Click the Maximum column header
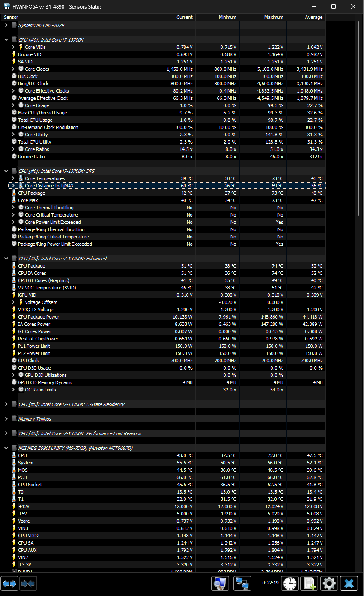The width and height of the screenshot is (364, 596). coord(263,17)
